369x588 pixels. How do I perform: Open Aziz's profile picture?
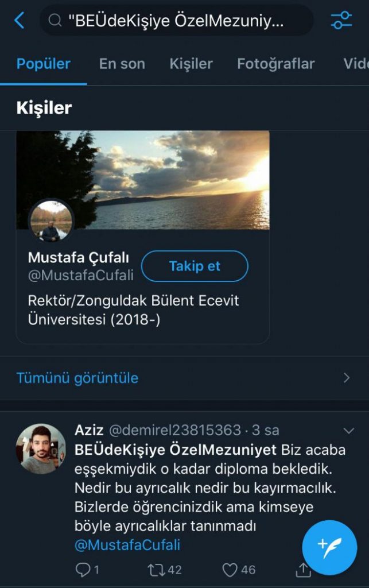41,448
